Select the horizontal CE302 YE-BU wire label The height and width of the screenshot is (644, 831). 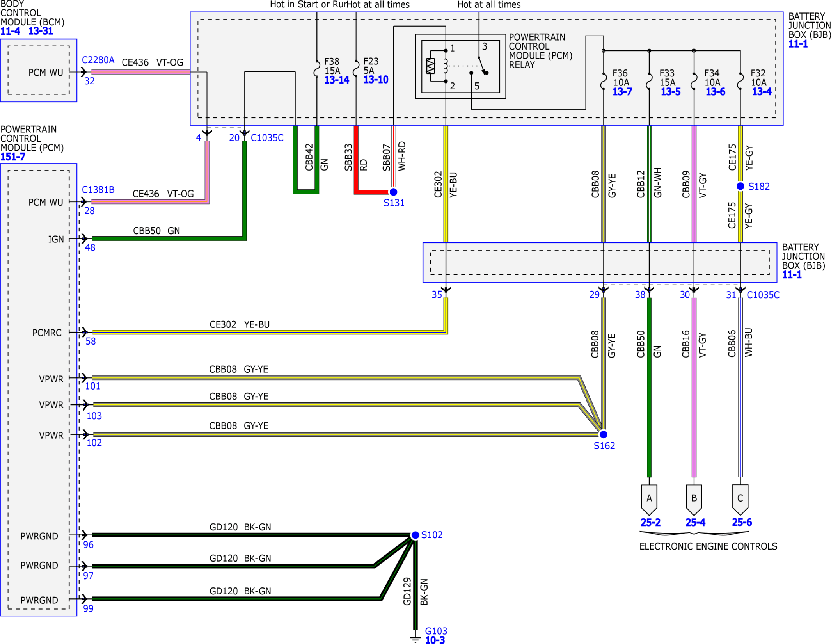click(x=240, y=324)
